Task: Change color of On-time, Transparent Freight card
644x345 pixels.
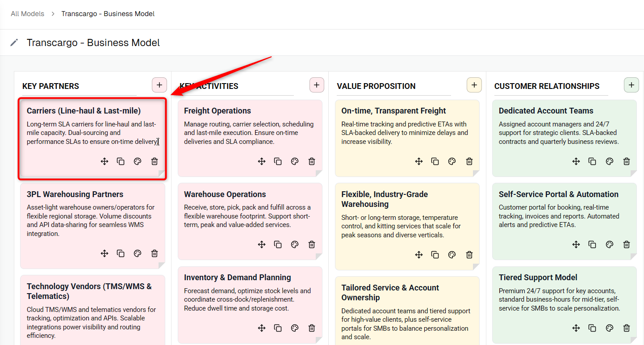Action: point(452,161)
